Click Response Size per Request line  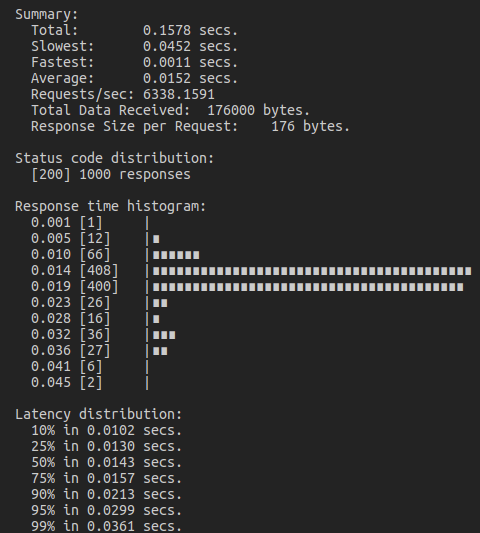point(190,126)
